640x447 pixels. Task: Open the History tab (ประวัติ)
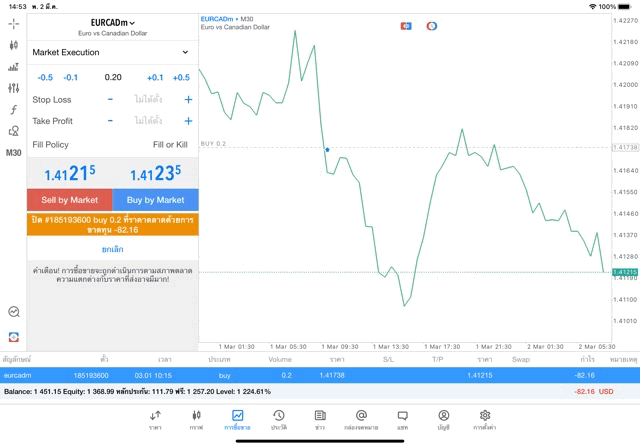pyautogui.click(x=279, y=420)
